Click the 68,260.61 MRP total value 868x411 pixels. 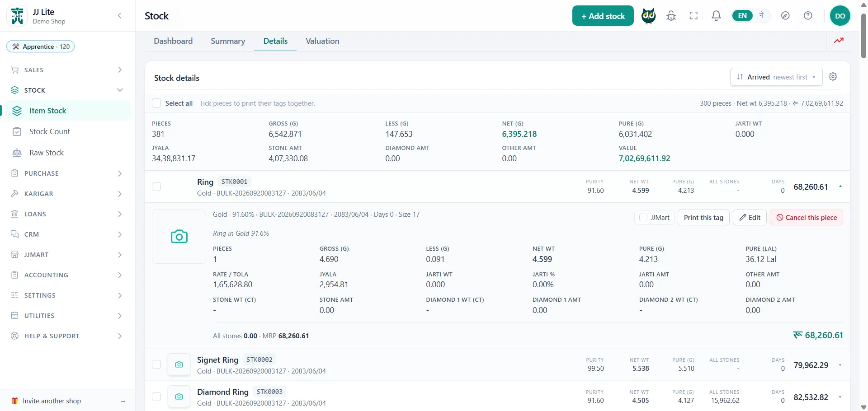293,336
